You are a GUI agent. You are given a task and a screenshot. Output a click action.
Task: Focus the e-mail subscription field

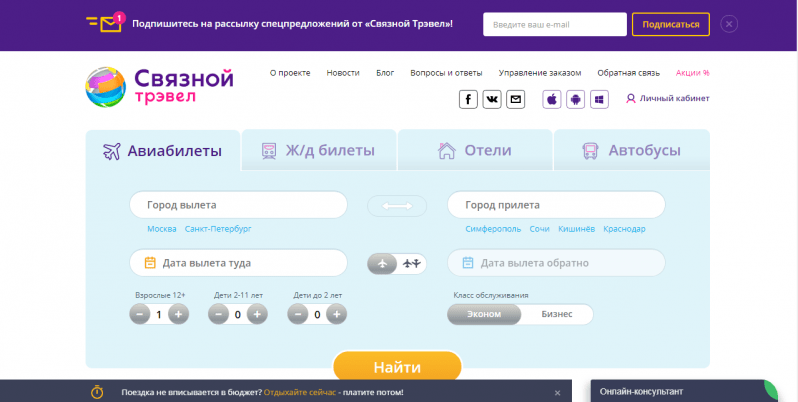[x=555, y=24]
